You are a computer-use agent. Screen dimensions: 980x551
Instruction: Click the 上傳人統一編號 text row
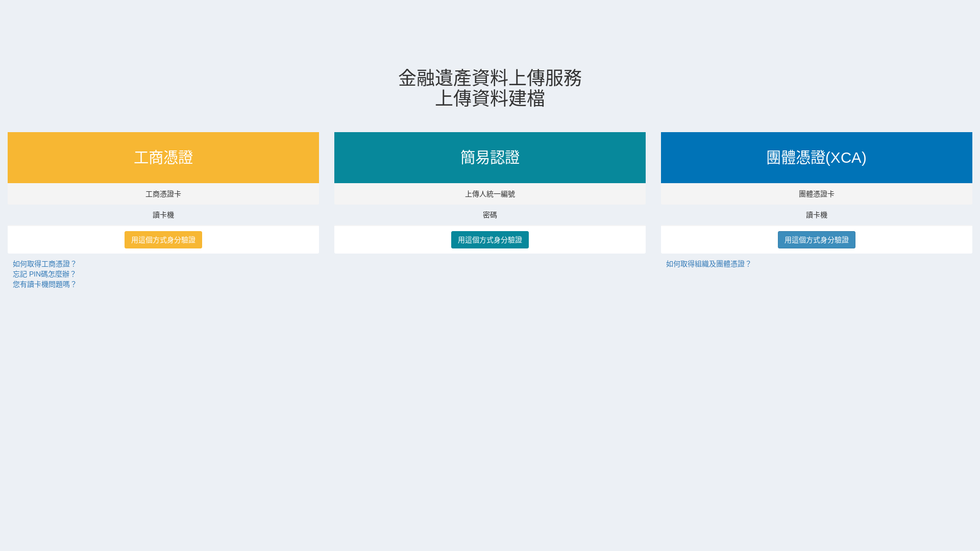click(490, 194)
